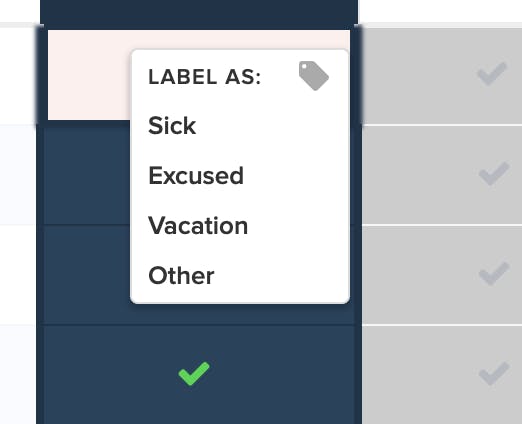522x424 pixels.
Task: Click the white header above the grey column
Action: tap(440, 11)
